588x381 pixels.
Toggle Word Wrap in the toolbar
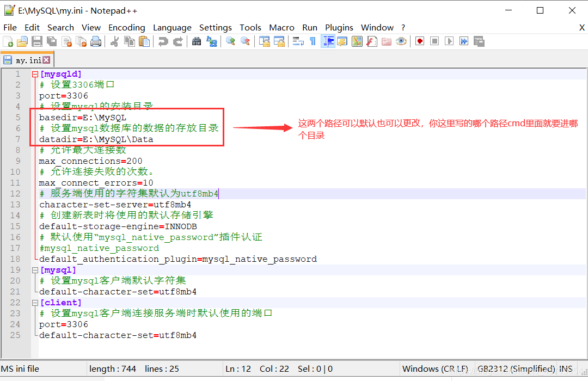[298, 41]
